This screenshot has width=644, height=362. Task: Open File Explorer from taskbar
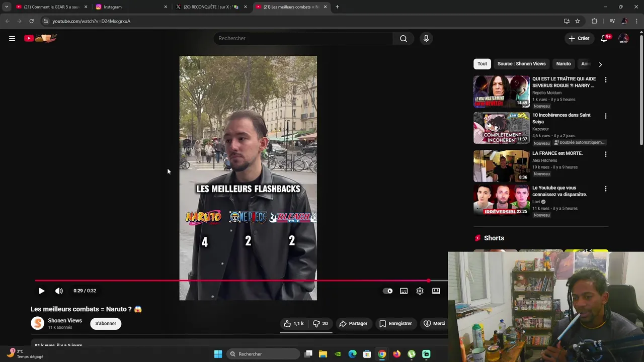[x=323, y=354]
